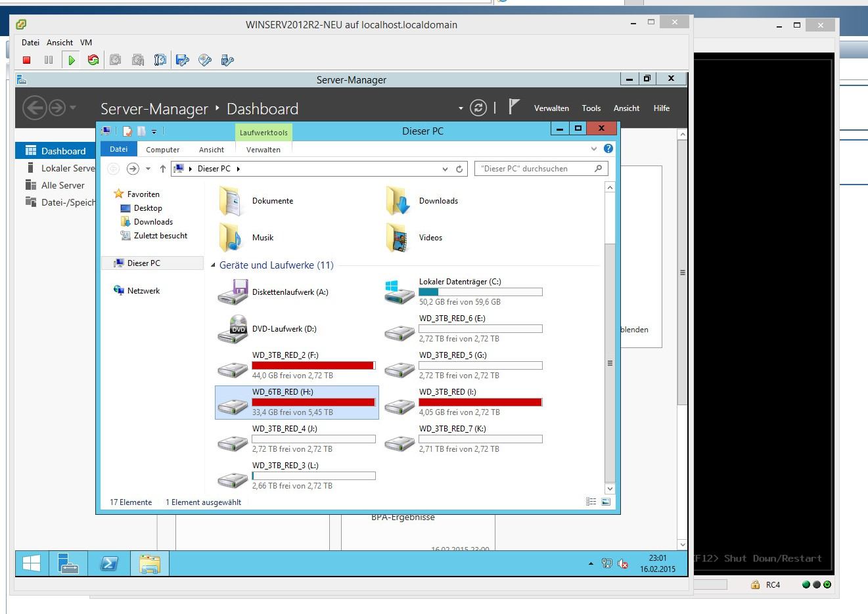Show hidden tray icons arrow
The image size is (868, 614).
[591, 564]
